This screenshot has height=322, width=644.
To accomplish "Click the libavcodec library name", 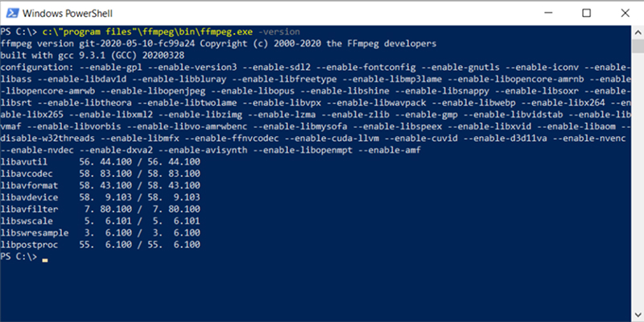I will (27, 174).
